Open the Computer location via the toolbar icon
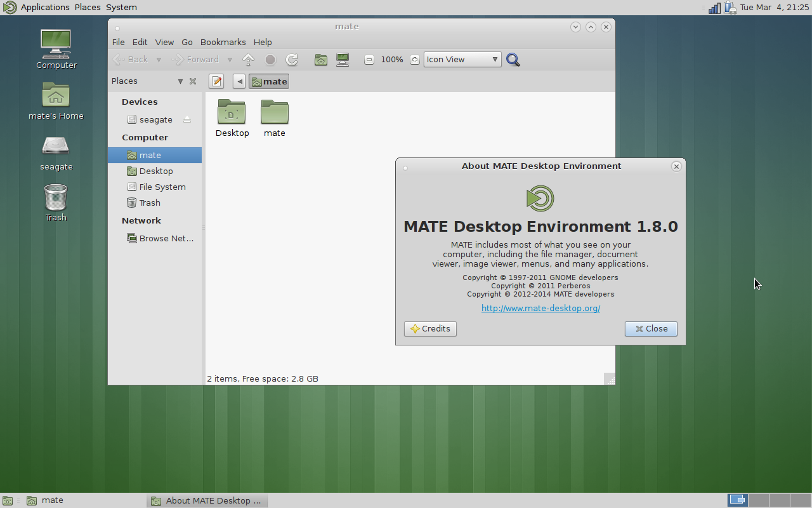 click(342, 59)
